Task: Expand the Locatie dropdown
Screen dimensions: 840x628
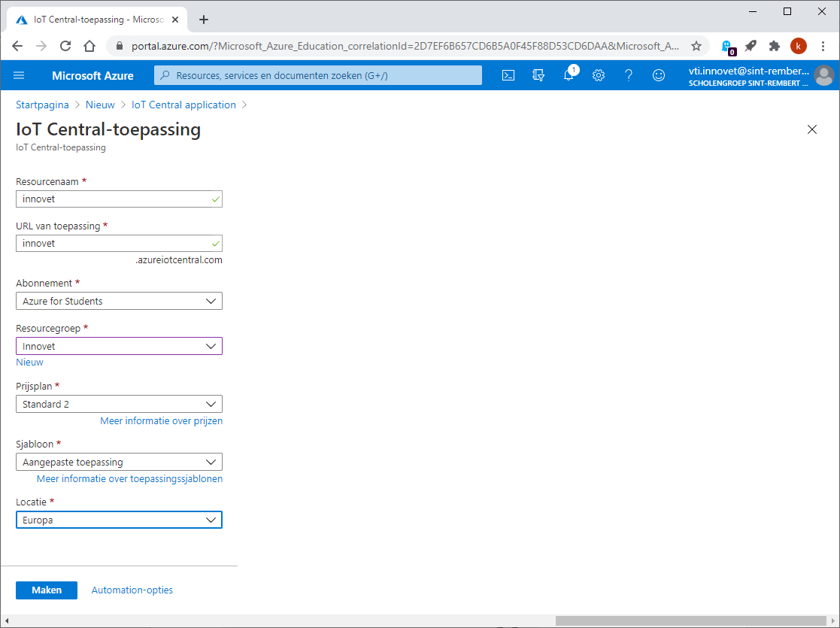Action: coord(119,520)
